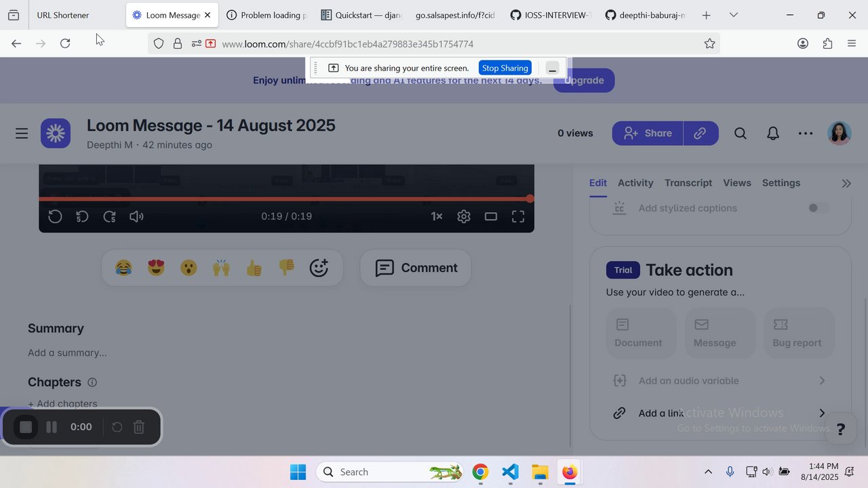Image resolution: width=868 pixels, height=488 pixels.
Task: Enter fullscreen video mode
Action: point(518,217)
